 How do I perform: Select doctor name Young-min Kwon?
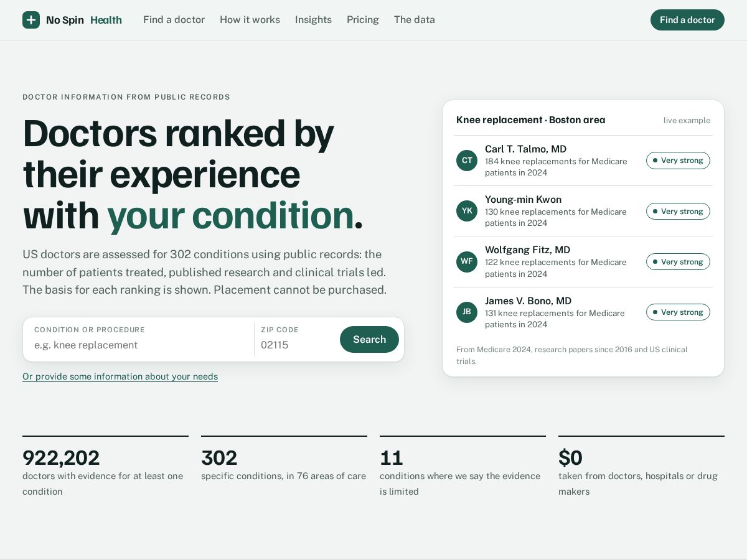523,199
